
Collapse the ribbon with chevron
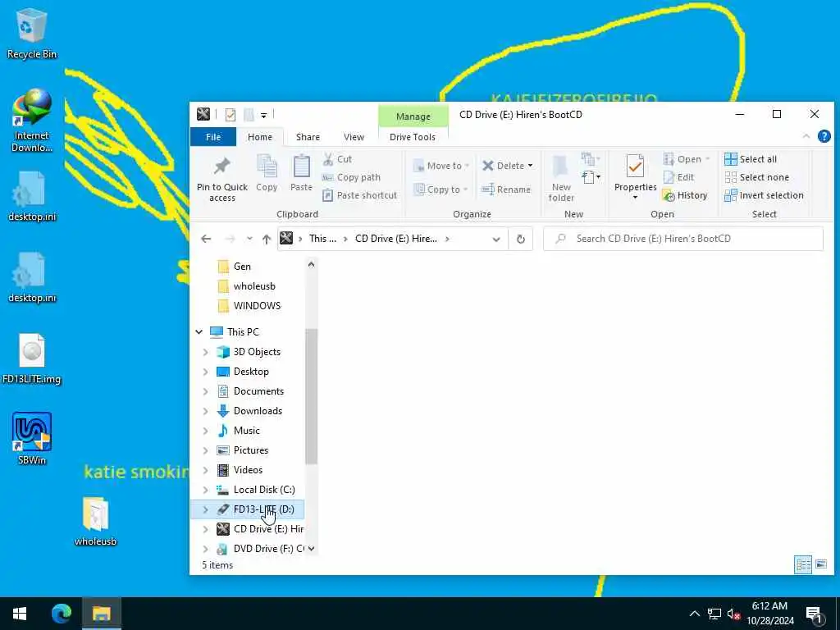tap(806, 137)
